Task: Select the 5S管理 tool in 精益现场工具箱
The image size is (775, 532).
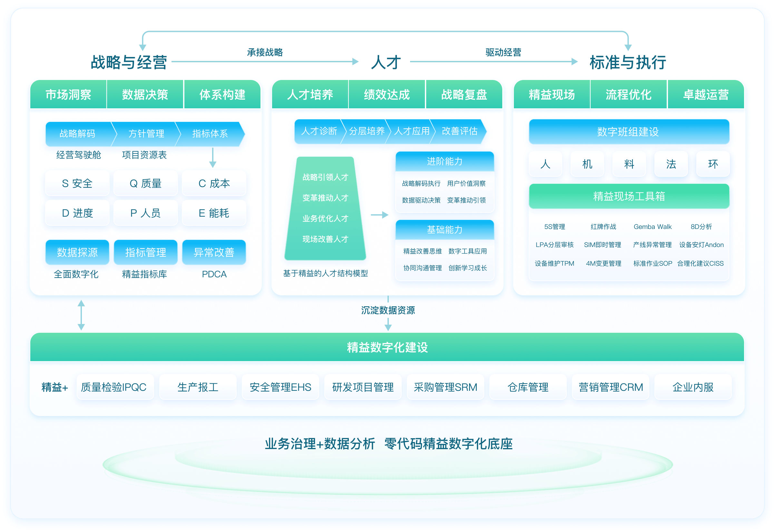Action: click(555, 226)
